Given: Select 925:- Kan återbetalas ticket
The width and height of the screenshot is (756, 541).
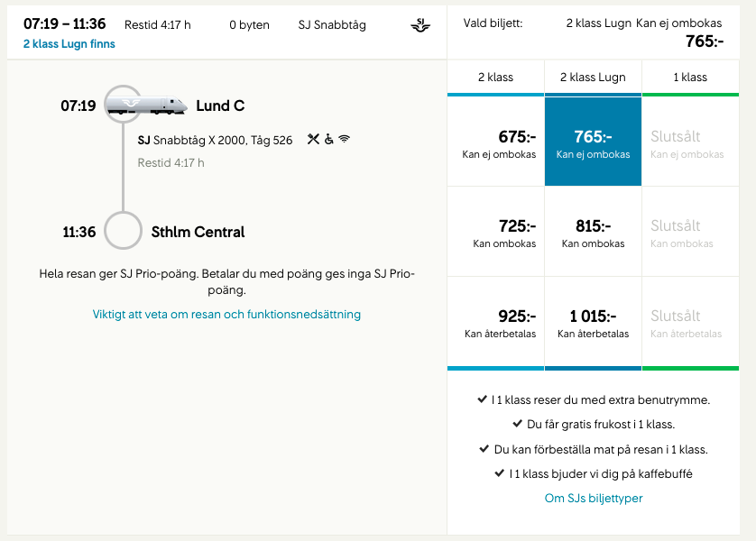Looking at the screenshot, I should (495, 322).
